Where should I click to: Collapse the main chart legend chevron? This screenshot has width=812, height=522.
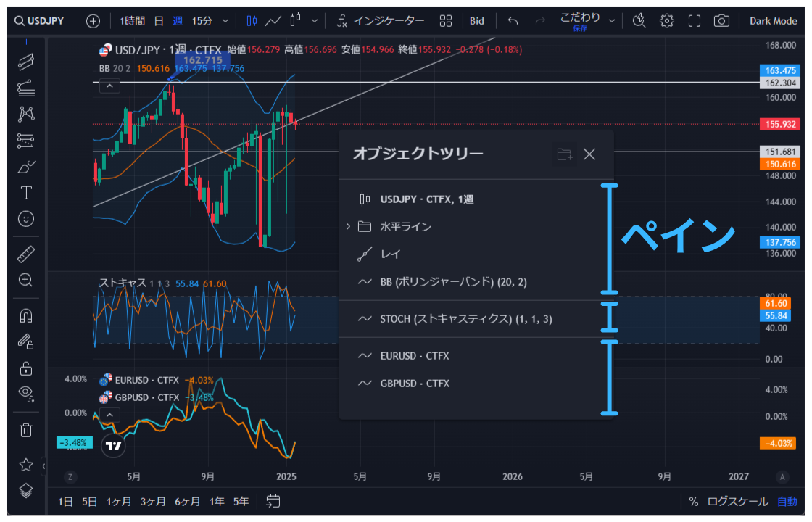[x=109, y=86]
